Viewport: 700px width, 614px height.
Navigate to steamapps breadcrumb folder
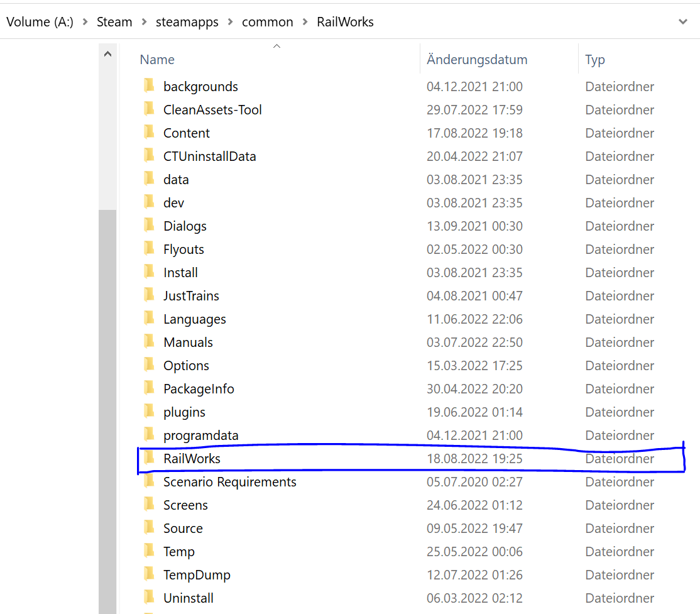pos(187,21)
